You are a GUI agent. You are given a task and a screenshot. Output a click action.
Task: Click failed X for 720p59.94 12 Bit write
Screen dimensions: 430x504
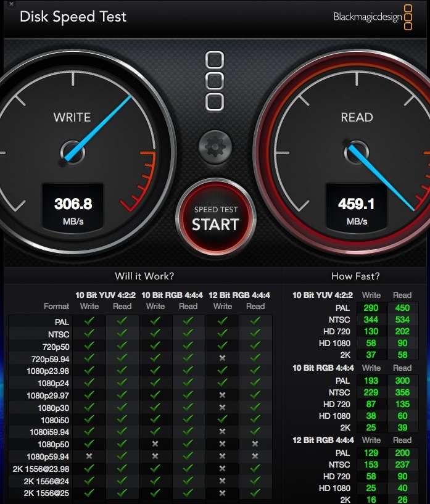(222, 358)
